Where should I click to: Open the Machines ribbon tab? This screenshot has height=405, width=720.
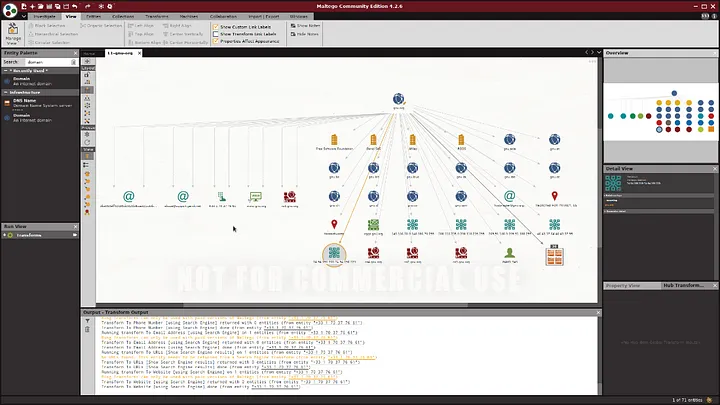(x=189, y=17)
